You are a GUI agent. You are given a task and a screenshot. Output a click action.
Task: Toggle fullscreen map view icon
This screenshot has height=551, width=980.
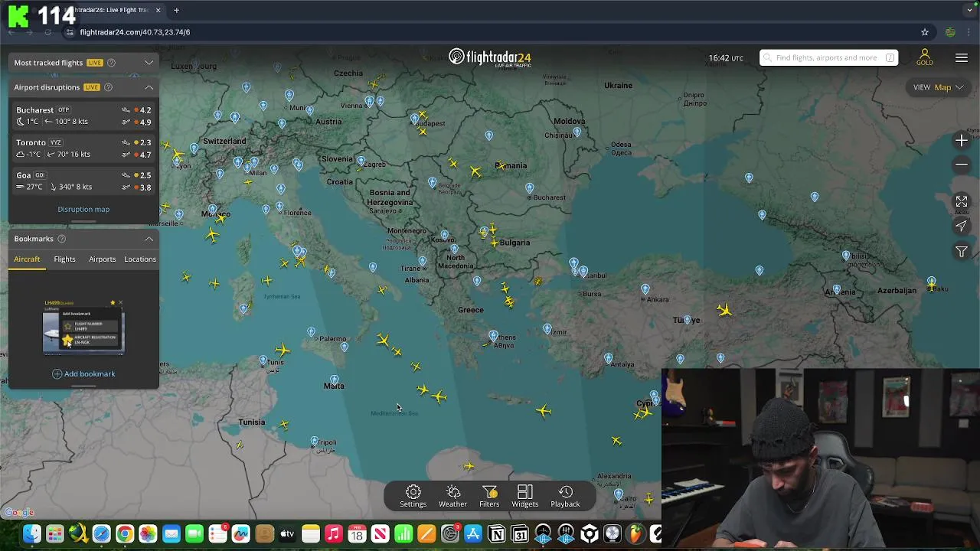[x=962, y=201]
